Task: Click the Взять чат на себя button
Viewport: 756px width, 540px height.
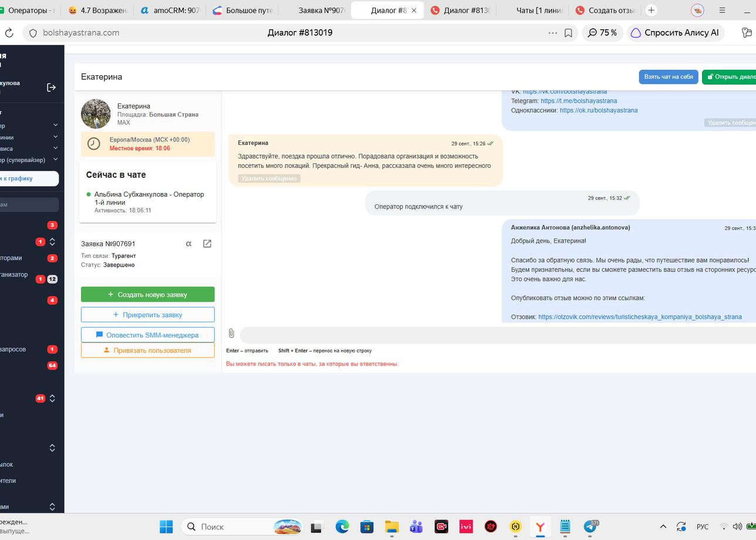Action: click(669, 77)
